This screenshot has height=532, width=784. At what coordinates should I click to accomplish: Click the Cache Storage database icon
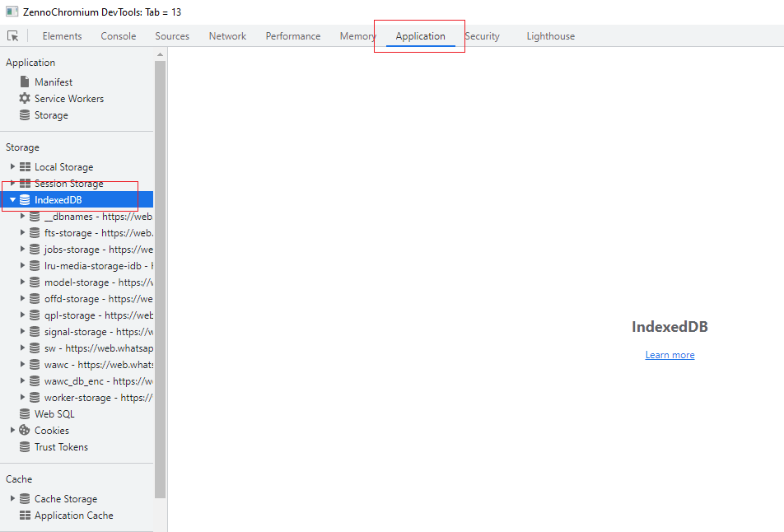pos(25,498)
